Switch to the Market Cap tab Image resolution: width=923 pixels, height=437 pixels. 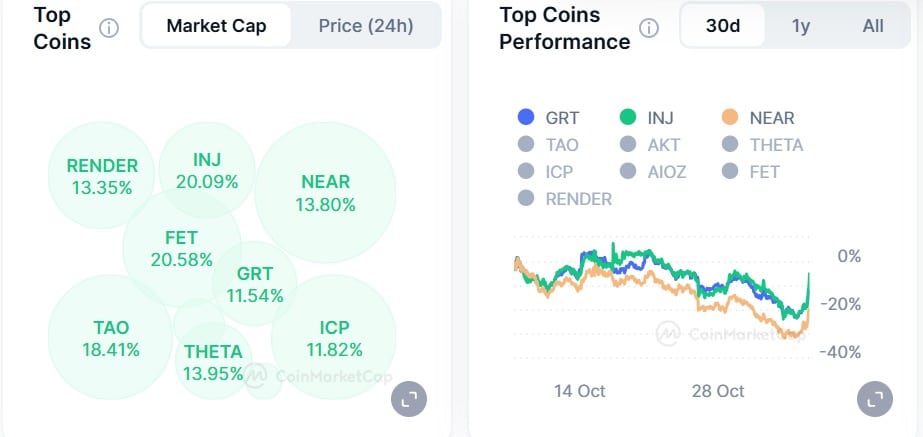pos(216,26)
